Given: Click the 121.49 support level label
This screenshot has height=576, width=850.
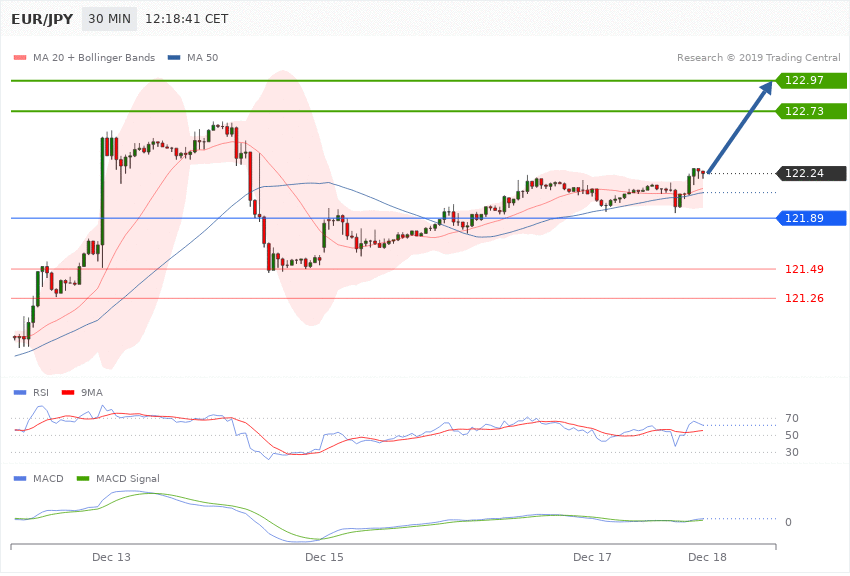Looking at the screenshot, I should coord(804,269).
